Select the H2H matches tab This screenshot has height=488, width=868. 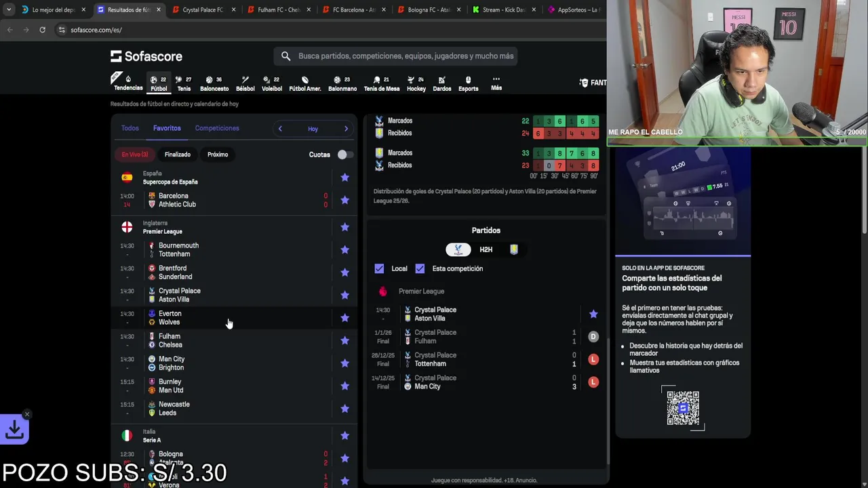click(x=486, y=249)
